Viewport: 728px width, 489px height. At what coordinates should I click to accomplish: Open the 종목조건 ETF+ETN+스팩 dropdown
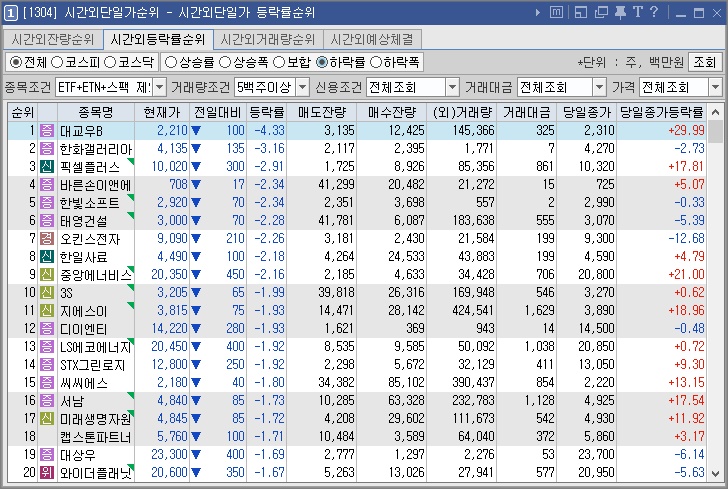click(x=159, y=87)
